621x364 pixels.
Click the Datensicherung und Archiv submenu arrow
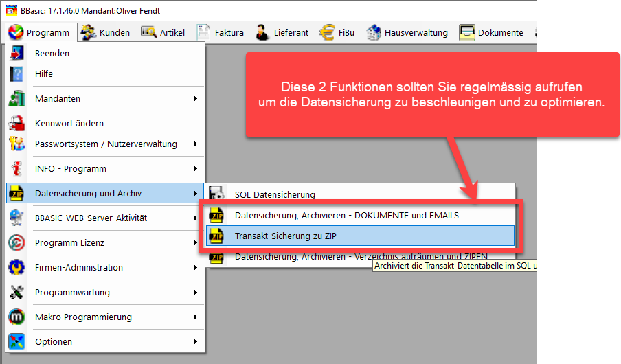coord(196,193)
